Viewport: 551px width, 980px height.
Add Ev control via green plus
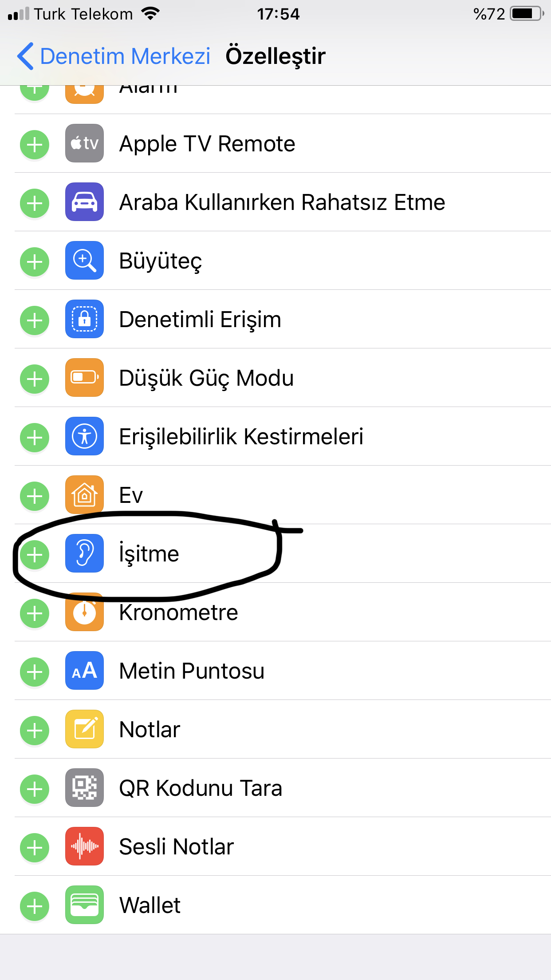click(35, 496)
